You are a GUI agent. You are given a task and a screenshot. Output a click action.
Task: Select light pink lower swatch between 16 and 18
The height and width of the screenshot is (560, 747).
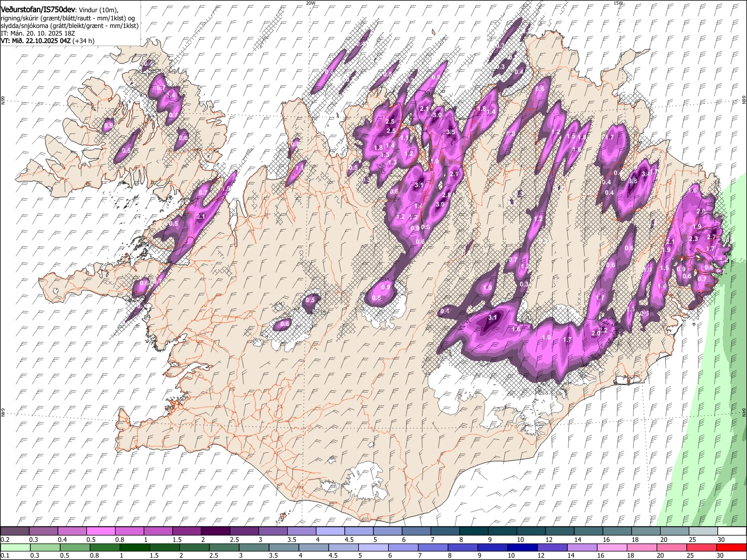612,548
